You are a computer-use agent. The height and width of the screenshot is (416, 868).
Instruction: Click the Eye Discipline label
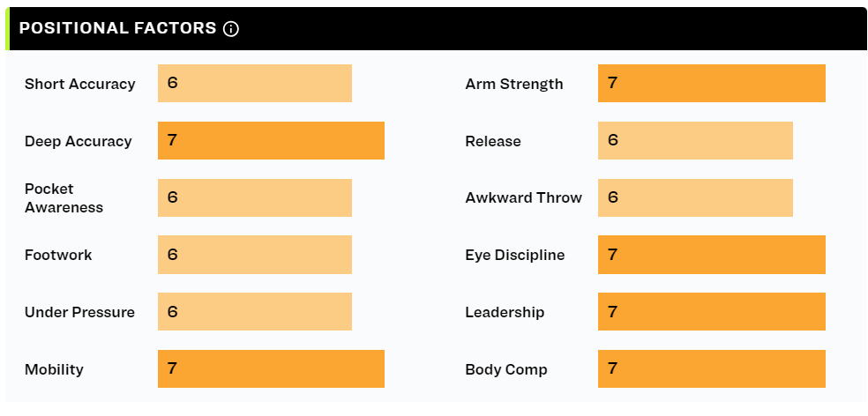point(515,255)
